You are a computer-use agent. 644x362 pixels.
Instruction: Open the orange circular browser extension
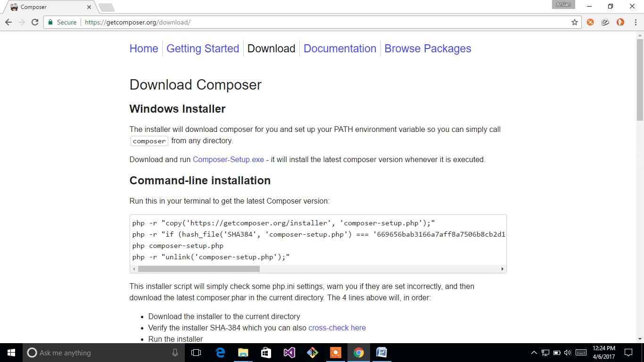[x=590, y=22]
